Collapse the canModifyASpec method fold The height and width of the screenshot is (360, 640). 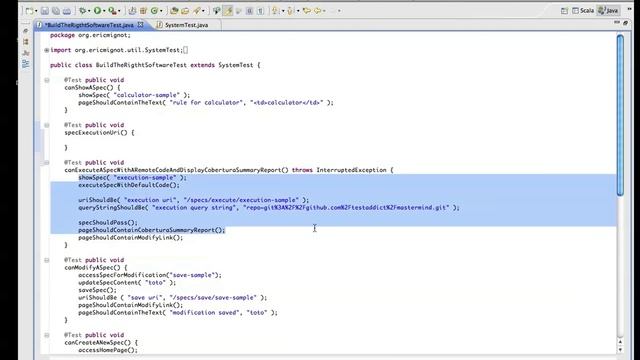[x=47, y=260]
